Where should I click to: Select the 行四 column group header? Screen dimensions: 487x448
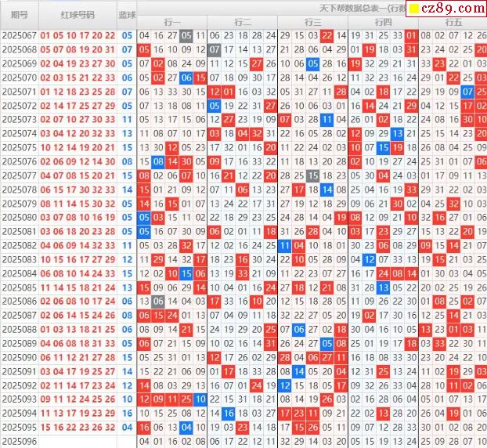(x=384, y=23)
